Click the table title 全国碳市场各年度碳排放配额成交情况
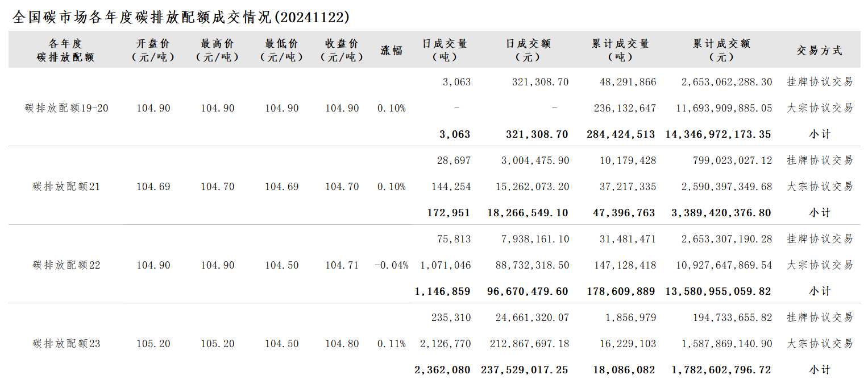 (x=142, y=17)
